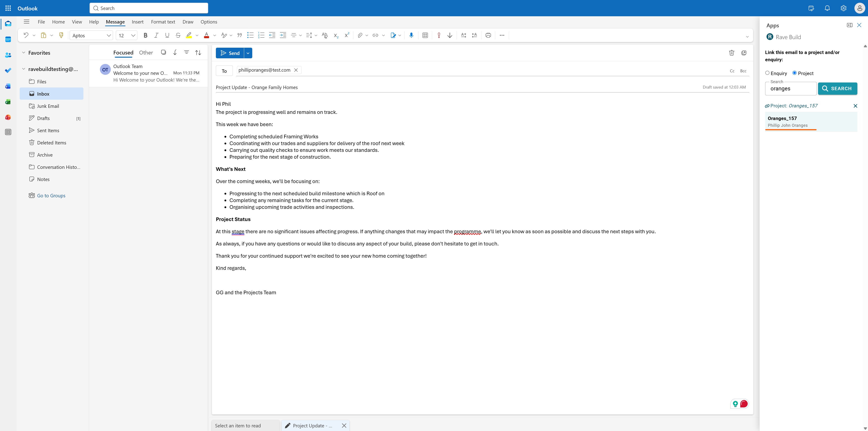Show the Bcc field

click(x=743, y=71)
